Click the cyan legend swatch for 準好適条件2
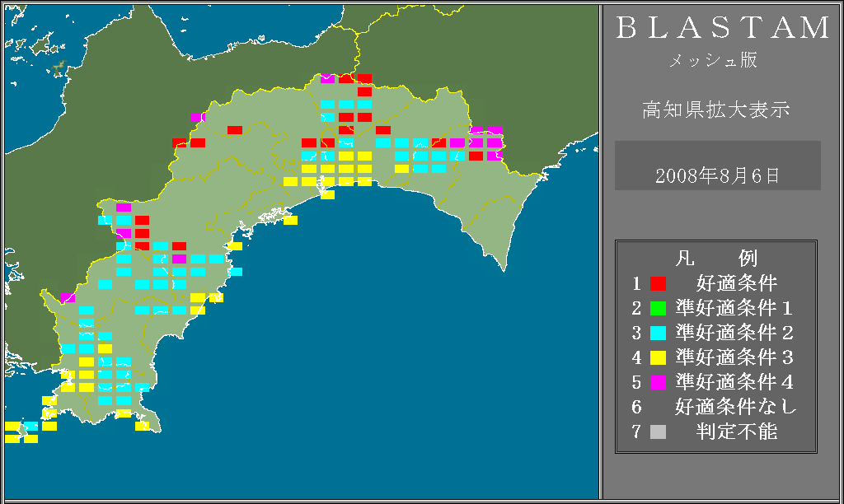This screenshot has width=844, height=504. point(658,333)
